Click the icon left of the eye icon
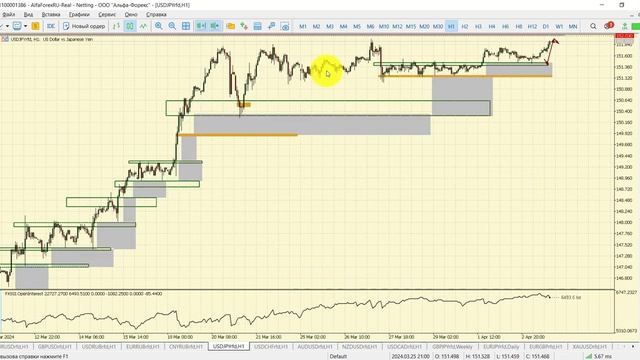640x360 pixels. tap(271, 26)
